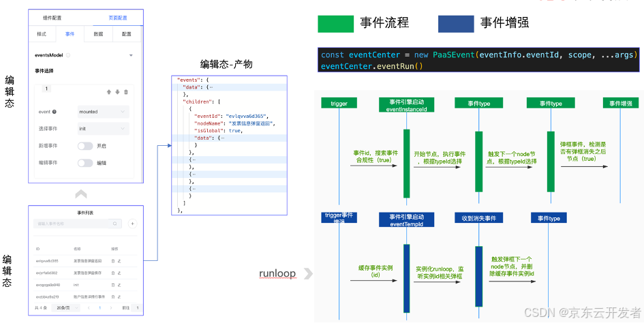This screenshot has width=644, height=323.
Task: Delete event item 1 with trash icon
Action: [x=125, y=92]
